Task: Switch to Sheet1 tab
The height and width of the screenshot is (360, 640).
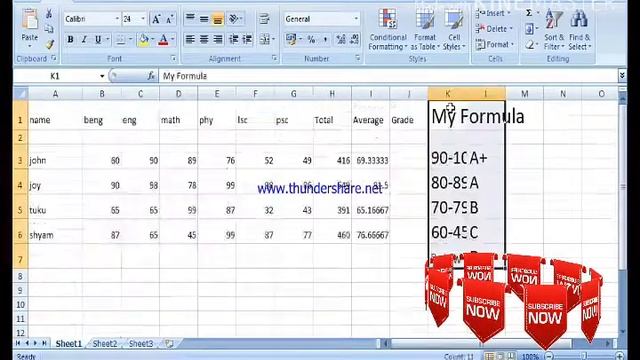Action: [x=69, y=344]
